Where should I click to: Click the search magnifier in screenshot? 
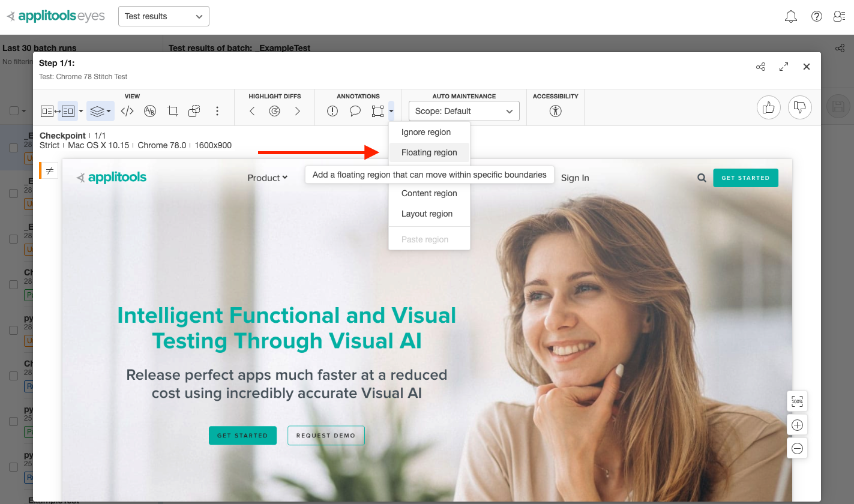coord(702,178)
